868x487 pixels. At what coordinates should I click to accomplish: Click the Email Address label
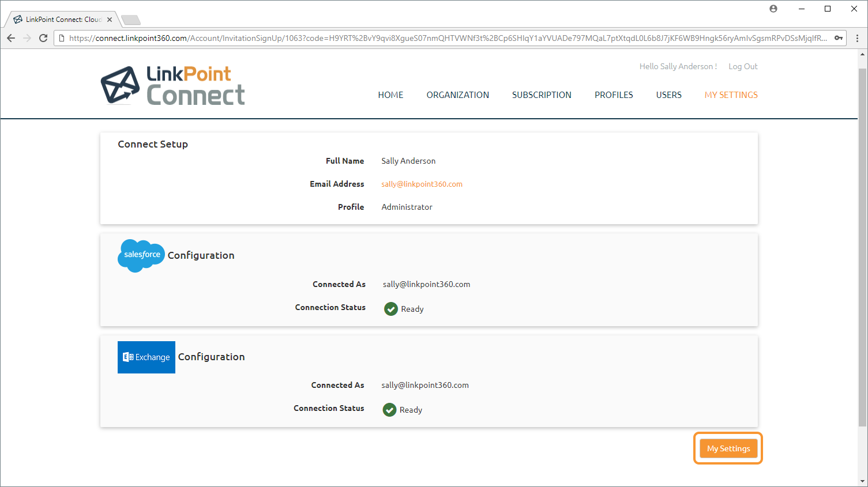337,184
